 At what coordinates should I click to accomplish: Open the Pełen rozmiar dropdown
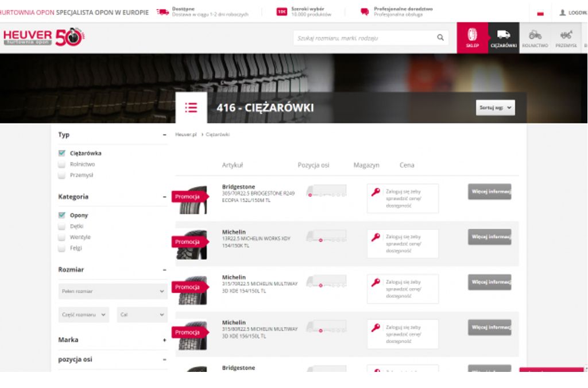[113, 291]
